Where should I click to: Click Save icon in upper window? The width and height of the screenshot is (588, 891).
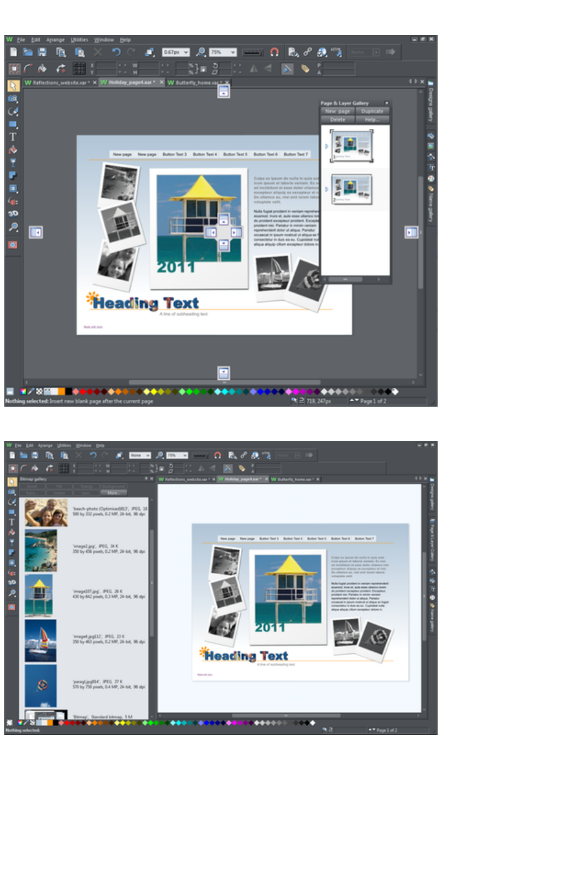[x=42, y=52]
